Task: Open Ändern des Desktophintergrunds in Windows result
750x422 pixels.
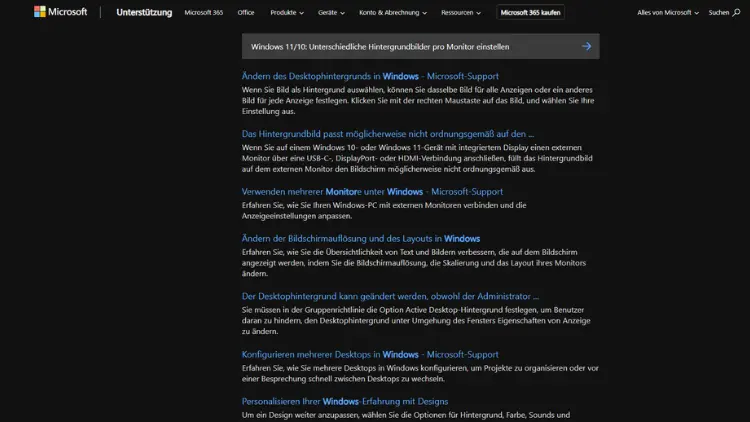Action: pyautogui.click(x=370, y=76)
